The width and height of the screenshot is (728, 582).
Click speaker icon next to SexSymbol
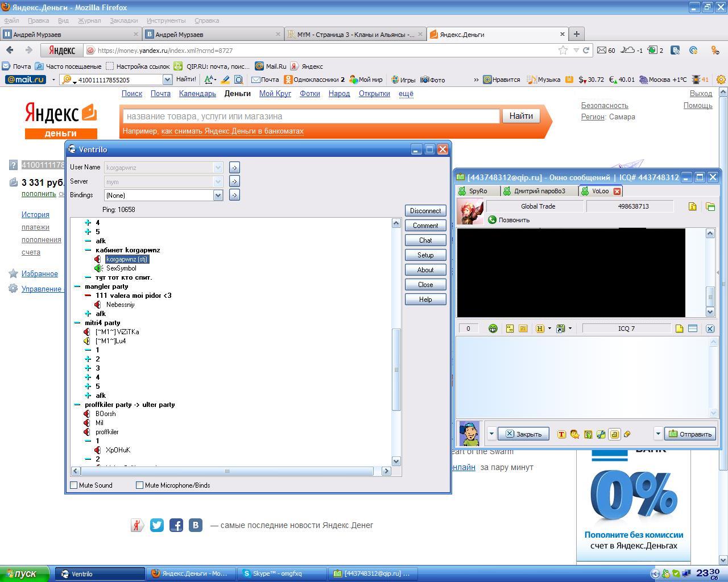(98, 268)
